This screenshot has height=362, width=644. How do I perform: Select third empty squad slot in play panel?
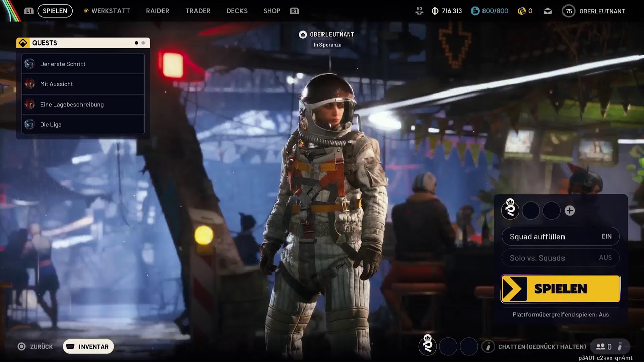[551, 211]
